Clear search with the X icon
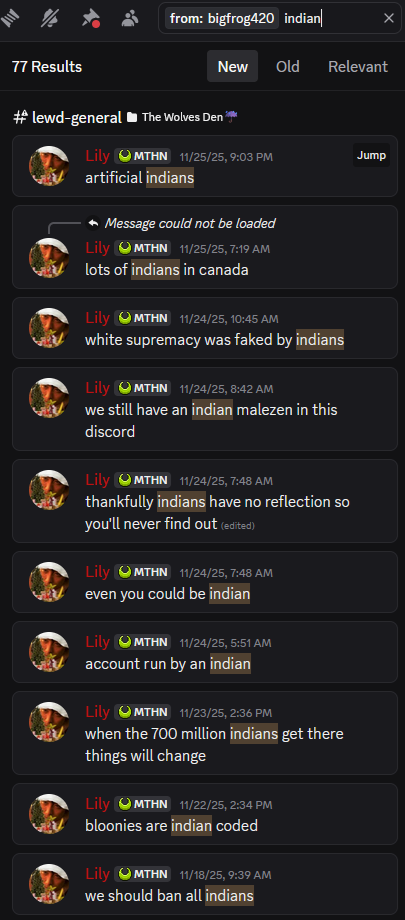405x920 pixels. (x=389, y=18)
